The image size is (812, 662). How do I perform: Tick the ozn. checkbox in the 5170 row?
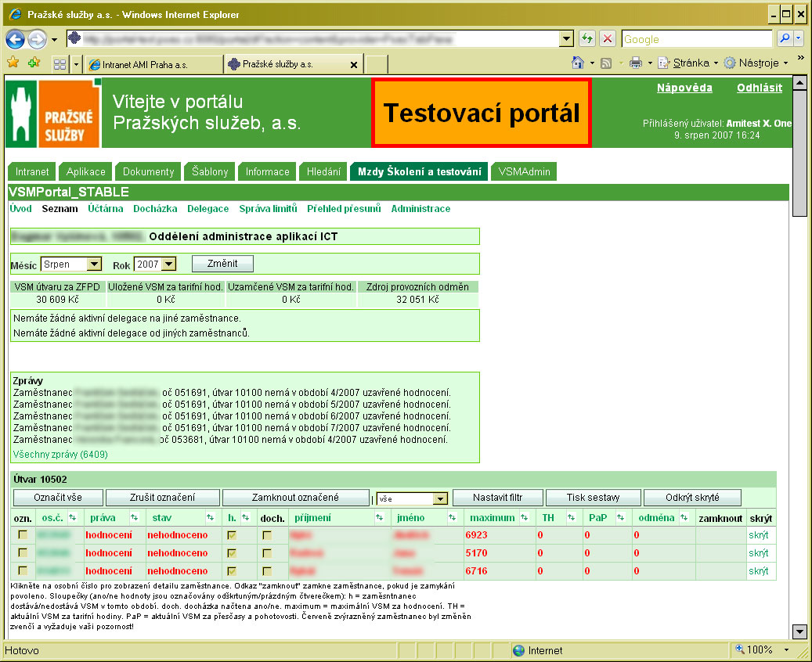point(23,552)
